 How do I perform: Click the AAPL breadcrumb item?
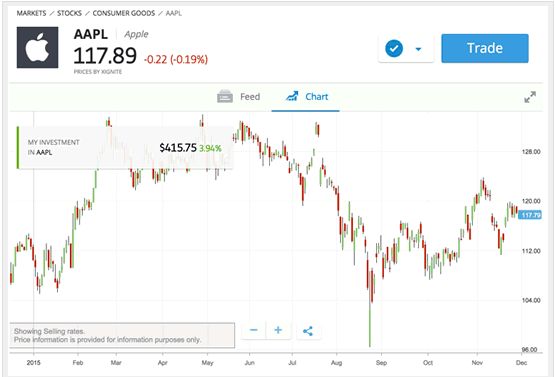pyautogui.click(x=174, y=13)
